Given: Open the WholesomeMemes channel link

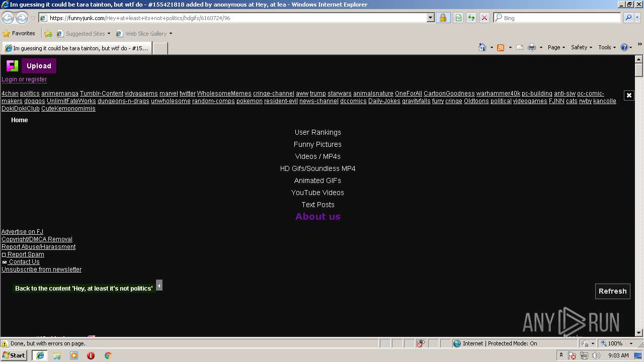Looking at the screenshot, I should [224, 94].
